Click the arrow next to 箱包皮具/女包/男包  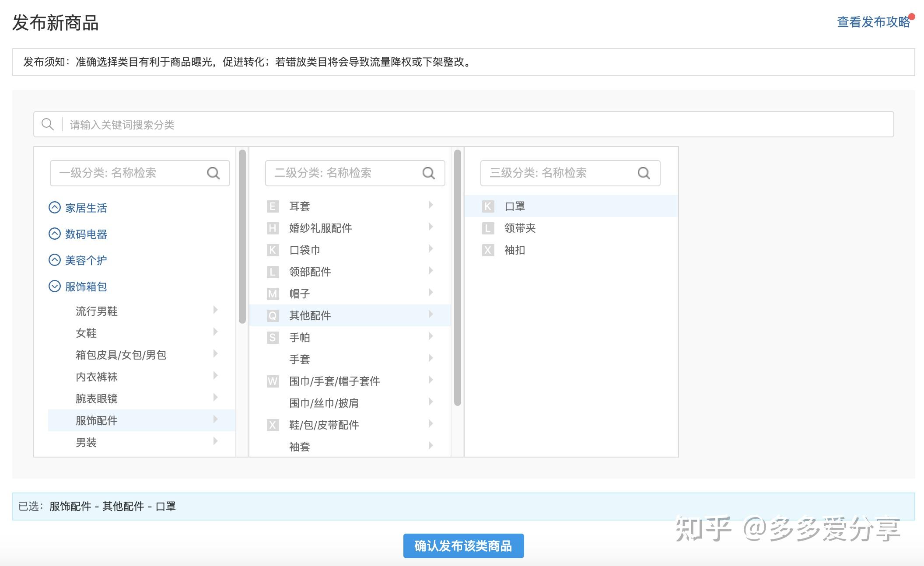[x=215, y=353]
